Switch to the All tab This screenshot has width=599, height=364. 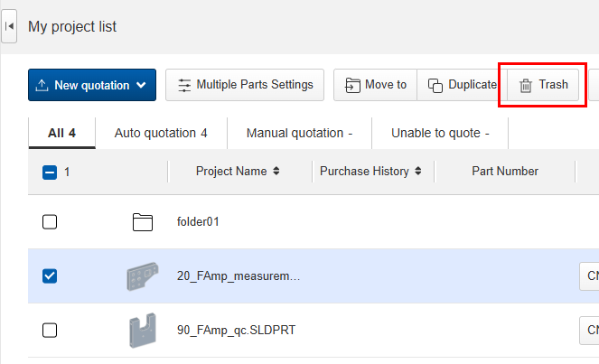click(x=61, y=133)
